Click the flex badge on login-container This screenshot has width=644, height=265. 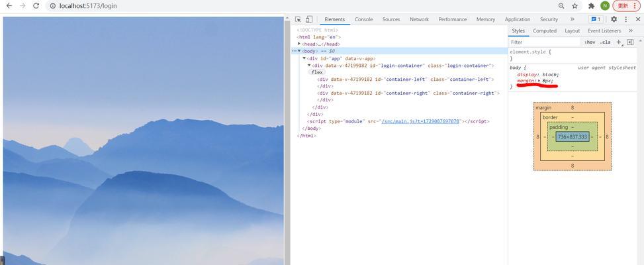(317, 72)
